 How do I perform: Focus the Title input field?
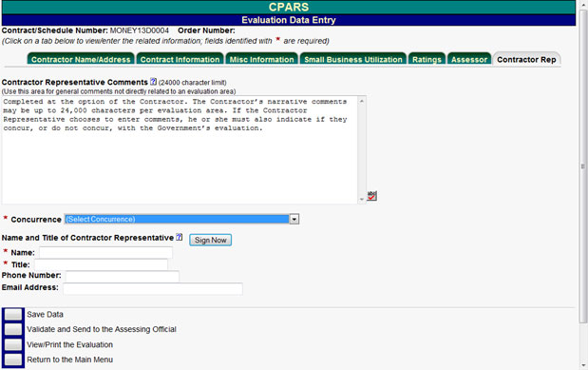[101, 264]
